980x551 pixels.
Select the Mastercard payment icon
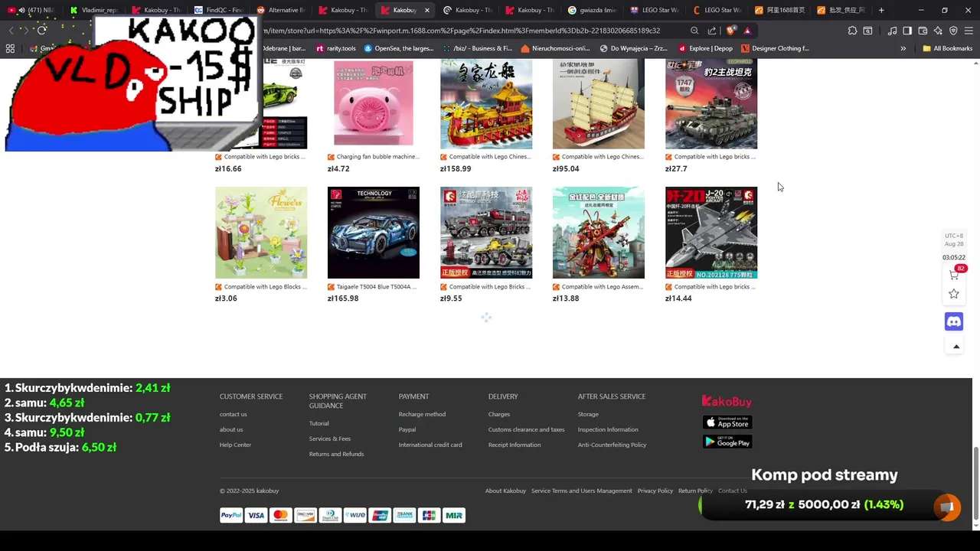280,515
